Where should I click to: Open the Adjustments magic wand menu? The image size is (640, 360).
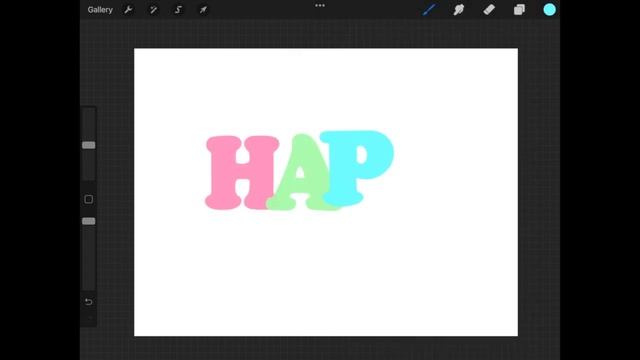pos(153,10)
